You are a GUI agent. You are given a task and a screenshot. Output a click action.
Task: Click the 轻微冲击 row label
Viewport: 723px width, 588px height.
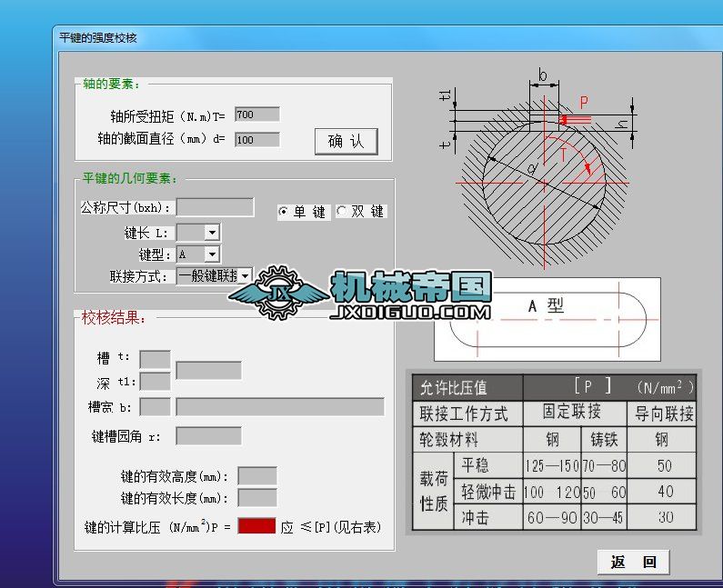coord(488,492)
